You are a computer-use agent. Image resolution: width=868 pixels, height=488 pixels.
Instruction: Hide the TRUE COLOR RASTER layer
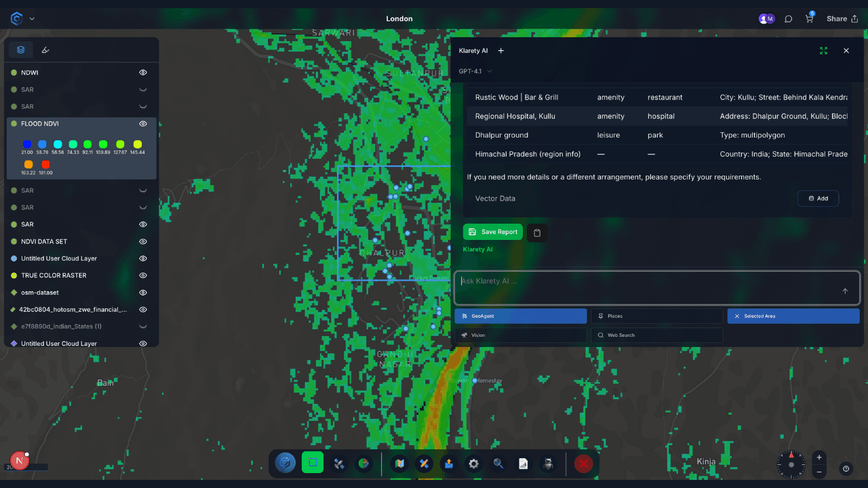click(143, 276)
